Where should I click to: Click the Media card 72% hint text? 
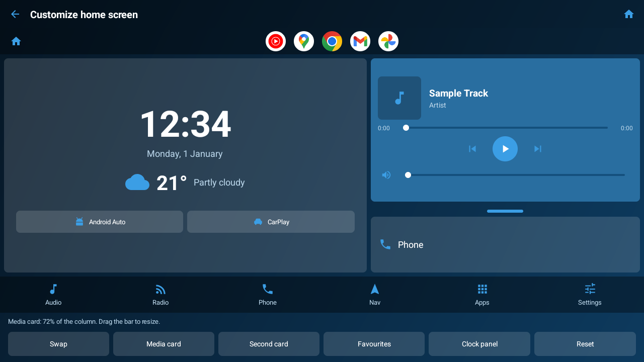click(x=84, y=321)
